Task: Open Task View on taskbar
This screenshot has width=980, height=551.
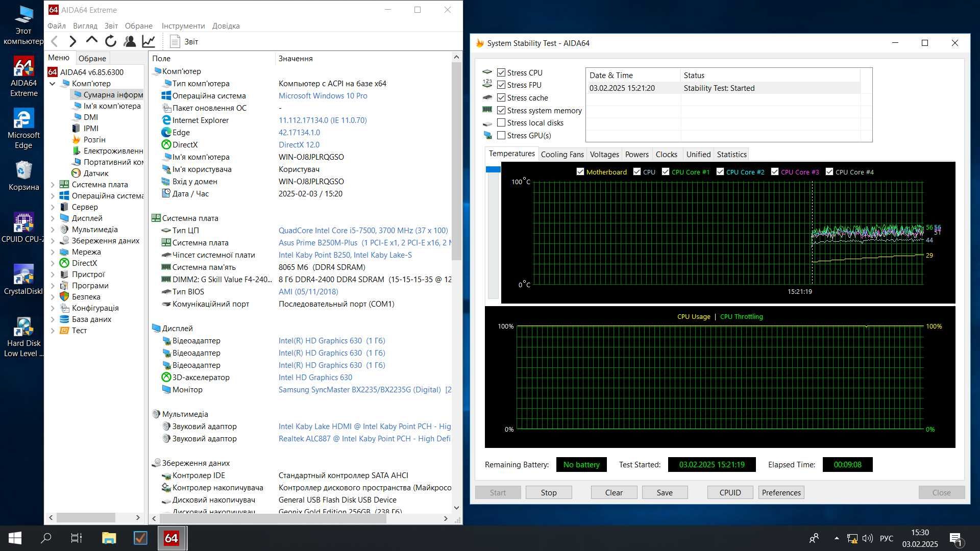Action: coord(77,538)
